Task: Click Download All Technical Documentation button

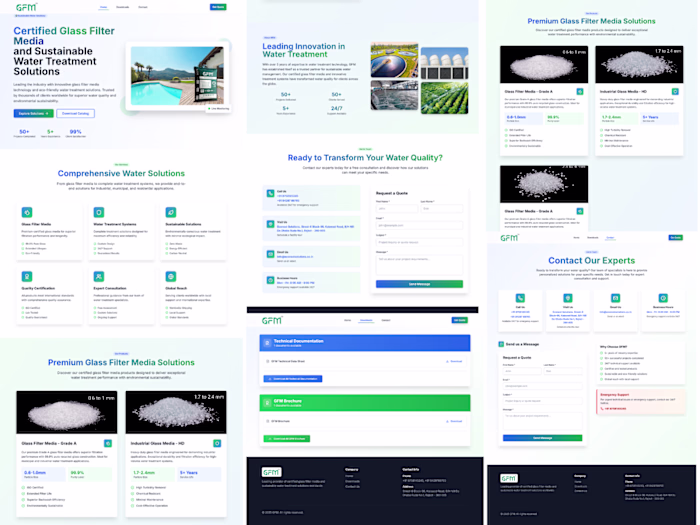Action: [293, 379]
